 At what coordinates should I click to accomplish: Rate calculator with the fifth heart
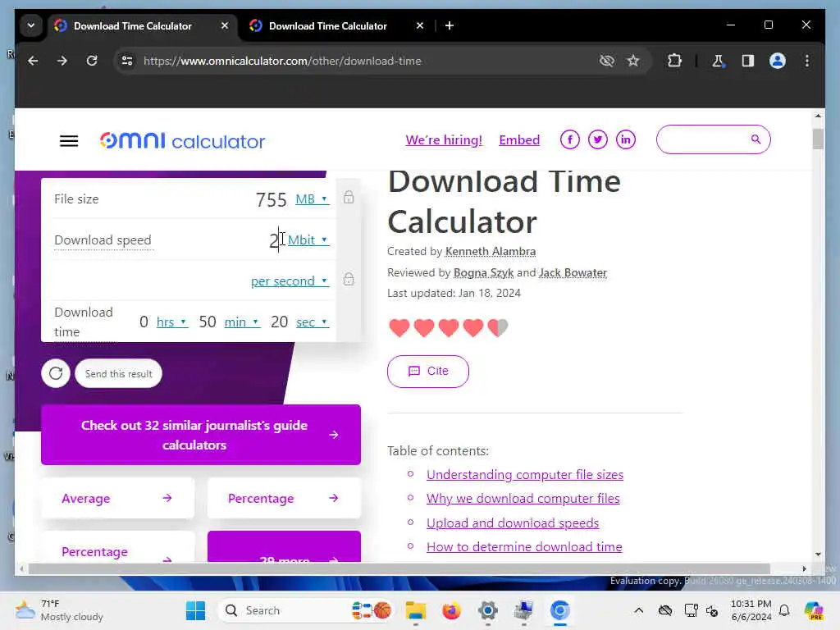pyautogui.click(x=498, y=327)
